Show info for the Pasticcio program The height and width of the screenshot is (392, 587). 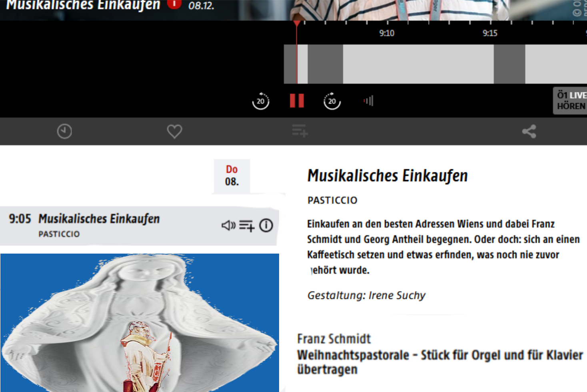266,226
